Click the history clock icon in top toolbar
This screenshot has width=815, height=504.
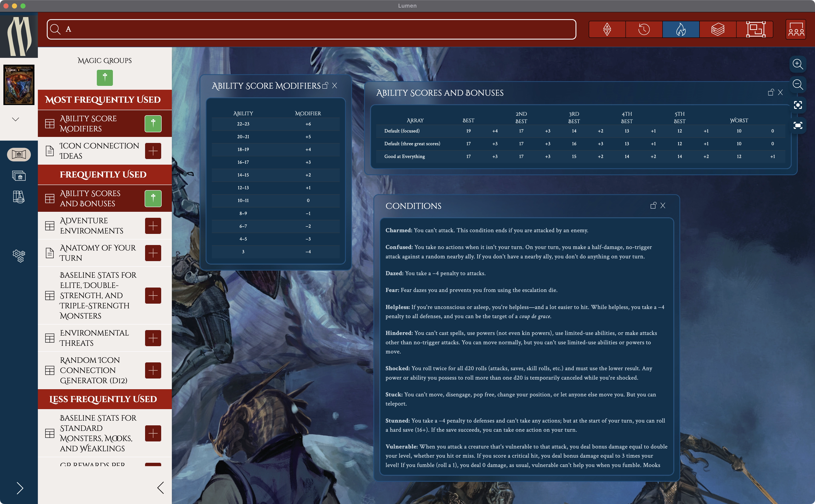pyautogui.click(x=644, y=29)
